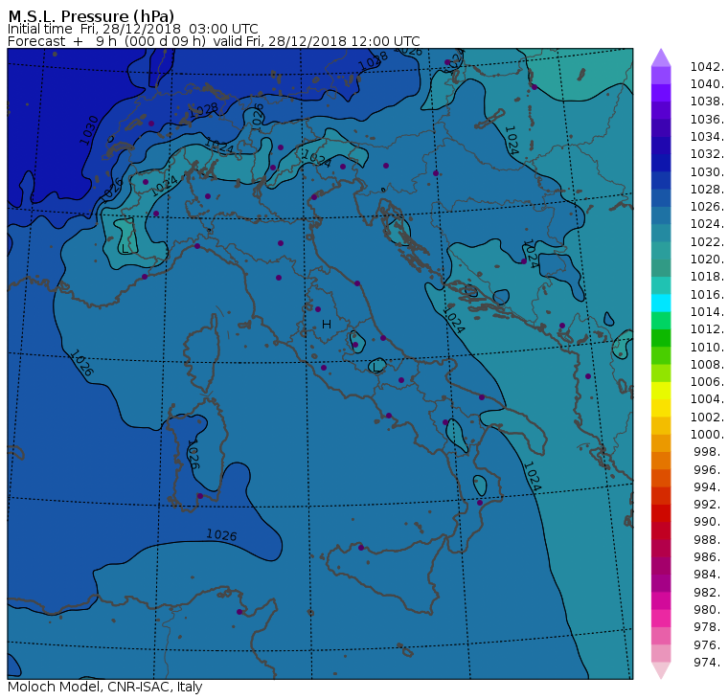The width and height of the screenshot is (728, 700).
Task: Click the "L" low marker in central Apennines
Action: pos(376,368)
